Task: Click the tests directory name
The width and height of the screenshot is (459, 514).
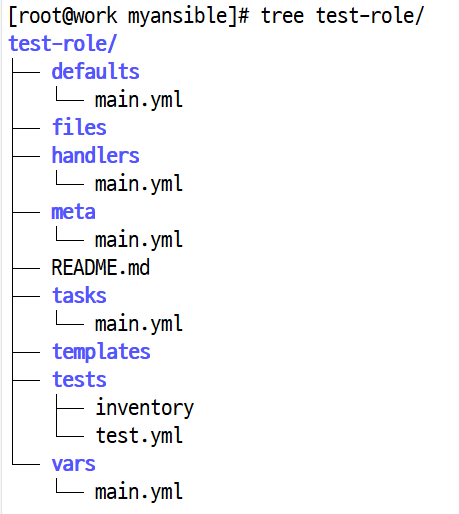Action: (x=79, y=379)
